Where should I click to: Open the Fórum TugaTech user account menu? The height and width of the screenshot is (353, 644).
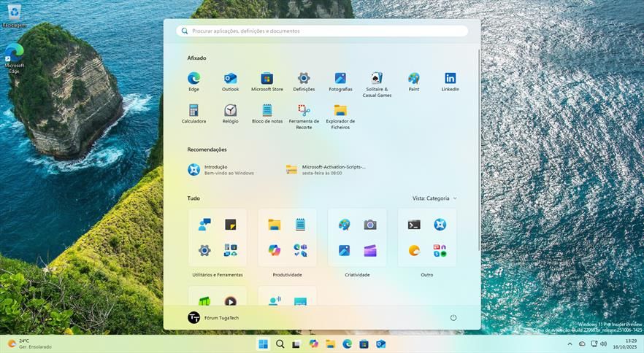[x=213, y=318]
